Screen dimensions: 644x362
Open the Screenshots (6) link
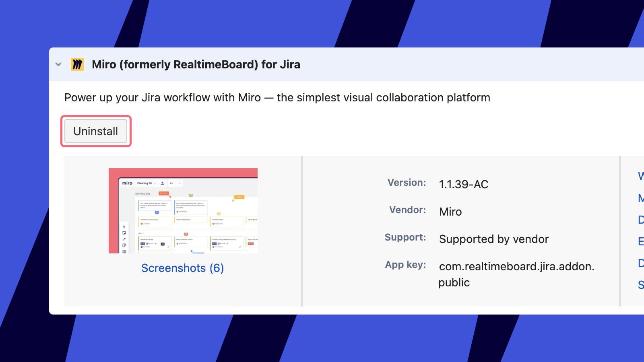point(182,268)
